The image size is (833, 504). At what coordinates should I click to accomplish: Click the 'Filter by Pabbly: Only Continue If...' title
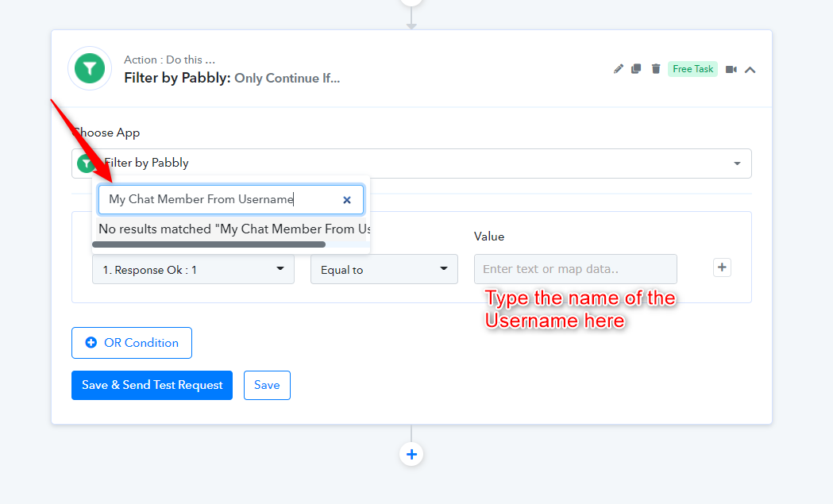[232, 78]
